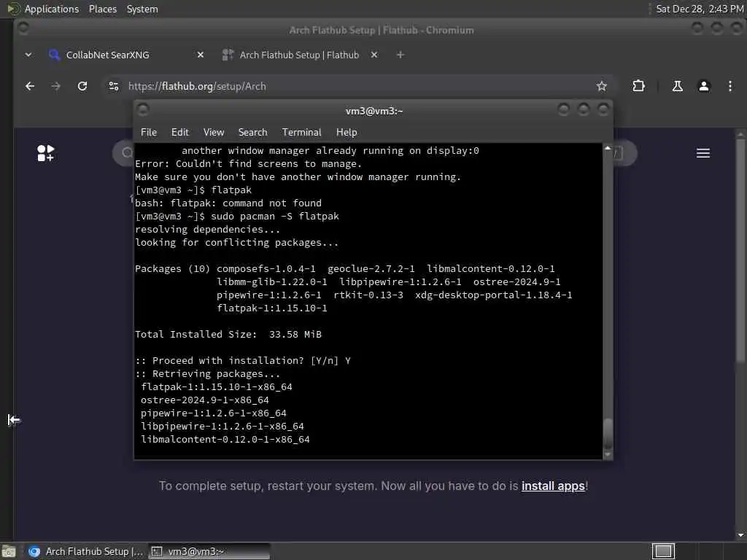
Task: Click 'Proceed with installation?' line
Action: pyautogui.click(x=243, y=360)
